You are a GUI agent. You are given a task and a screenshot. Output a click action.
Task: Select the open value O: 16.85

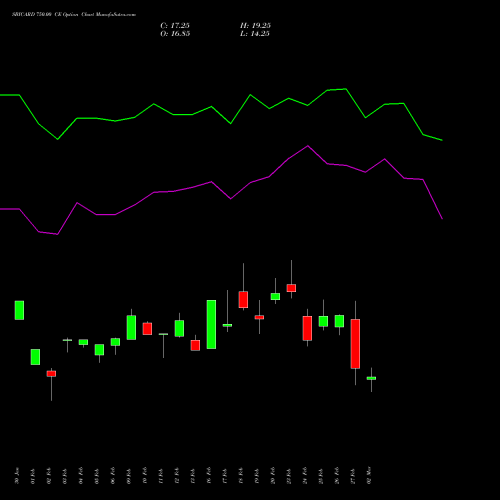(x=175, y=34)
